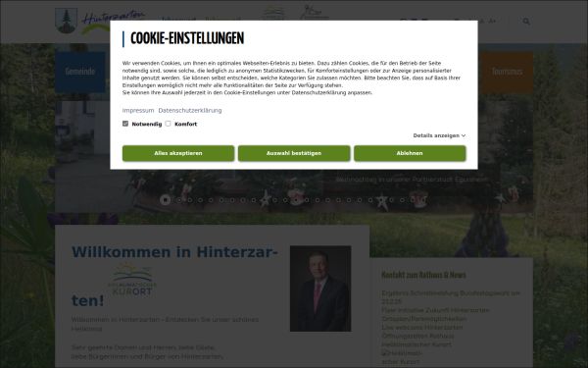Screen dimensions: 588x368
Task: Open the Gemeinde navigation tab
Action: (x=80, y=72)
